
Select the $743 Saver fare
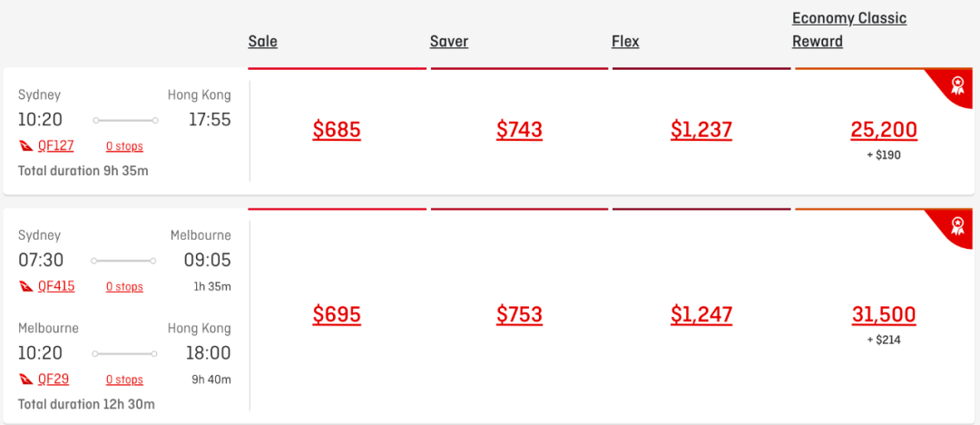pyautogui.click(x=519, y=130)
